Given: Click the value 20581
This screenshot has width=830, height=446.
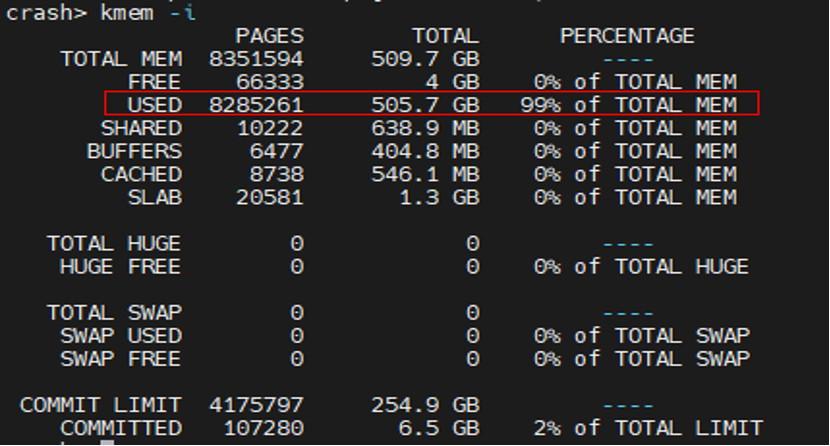Looking at the screenshot, I should [270, 197].
